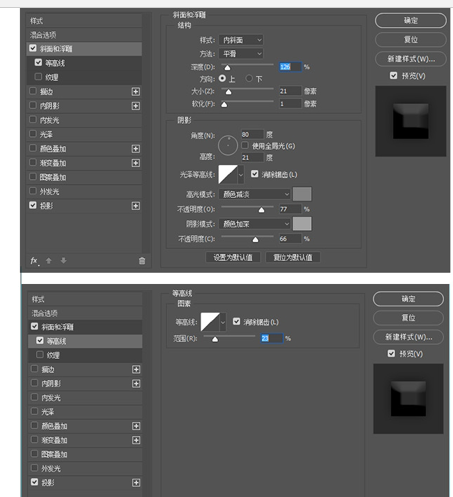Click 复位为默认值 button

(x=293, y=257)
